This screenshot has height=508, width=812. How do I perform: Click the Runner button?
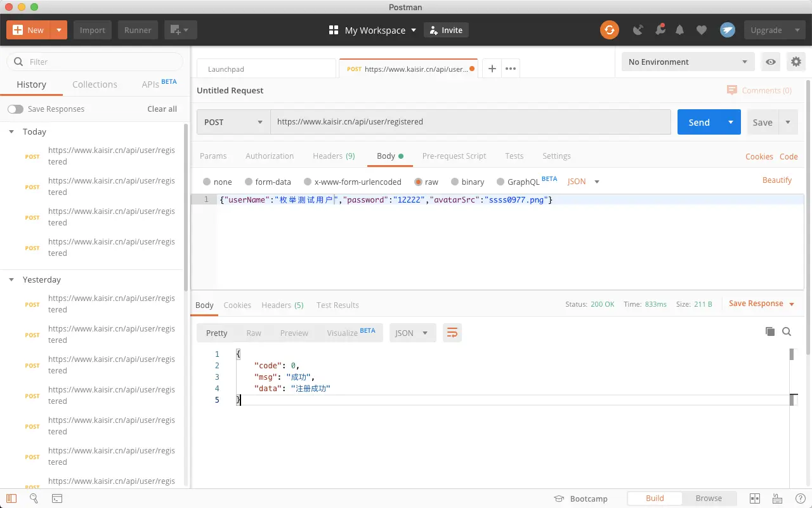click(x=138, y=30)
